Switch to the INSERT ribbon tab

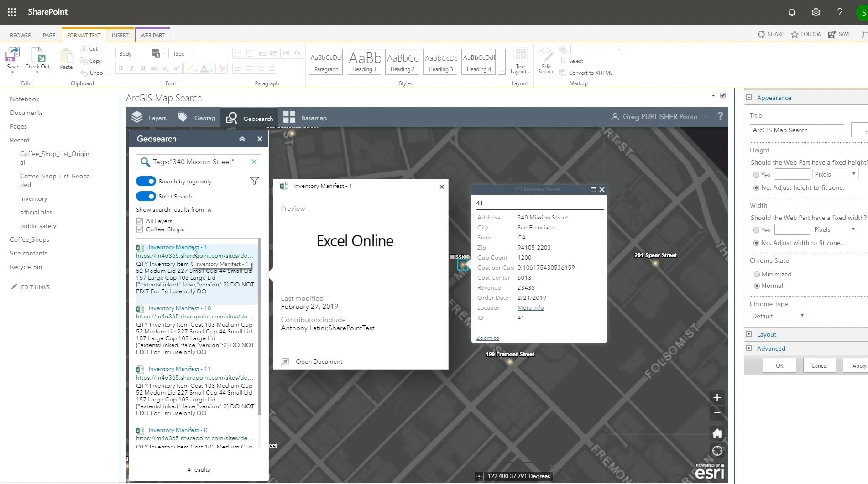(x=120, y=35)
